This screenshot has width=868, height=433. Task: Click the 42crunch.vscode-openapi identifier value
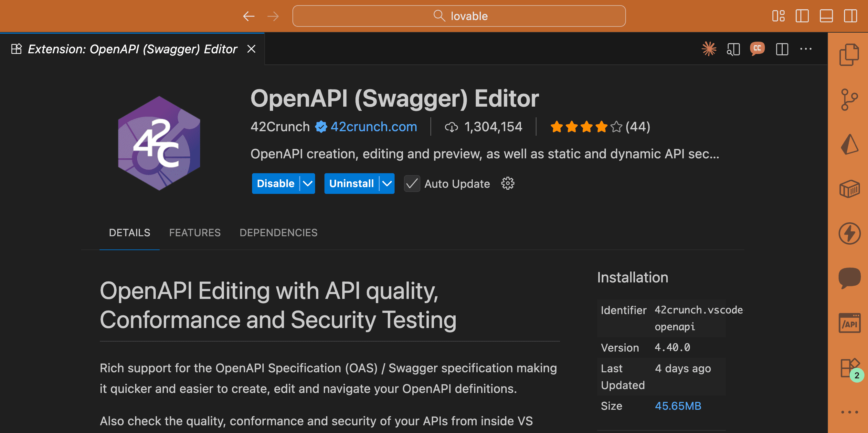699,318
